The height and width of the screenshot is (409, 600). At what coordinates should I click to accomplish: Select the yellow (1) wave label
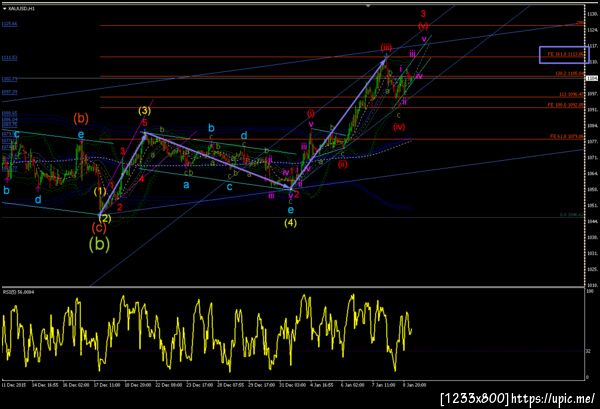pyautogui.click(x=100, y=191)
